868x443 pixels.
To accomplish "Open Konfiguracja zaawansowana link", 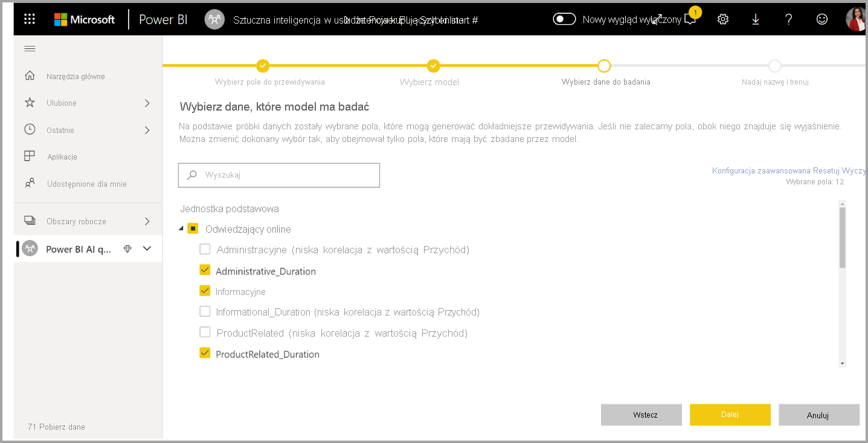I will pos(762,171).
